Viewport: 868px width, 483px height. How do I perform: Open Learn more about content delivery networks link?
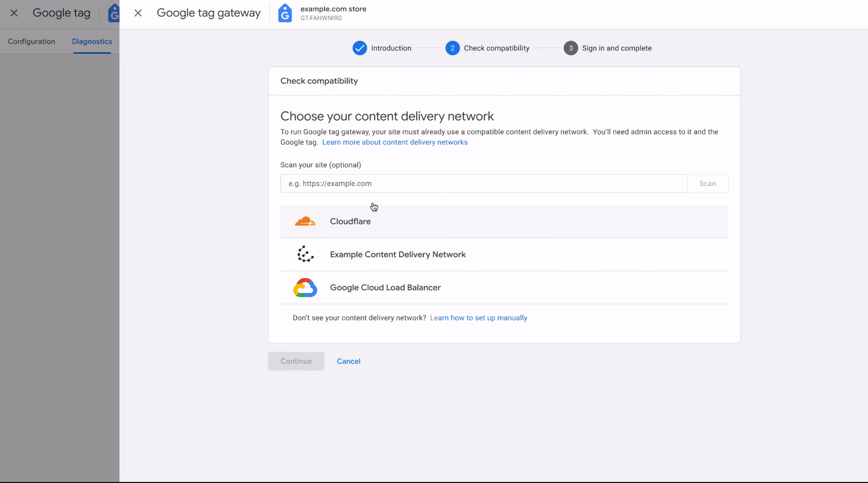click(395, 142)
